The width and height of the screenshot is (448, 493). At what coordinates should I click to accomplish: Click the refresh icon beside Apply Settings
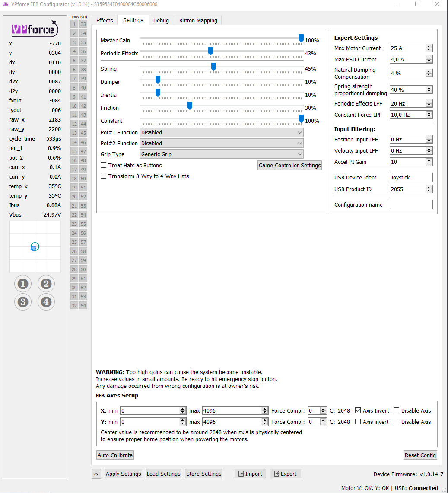tap(96, 474)
